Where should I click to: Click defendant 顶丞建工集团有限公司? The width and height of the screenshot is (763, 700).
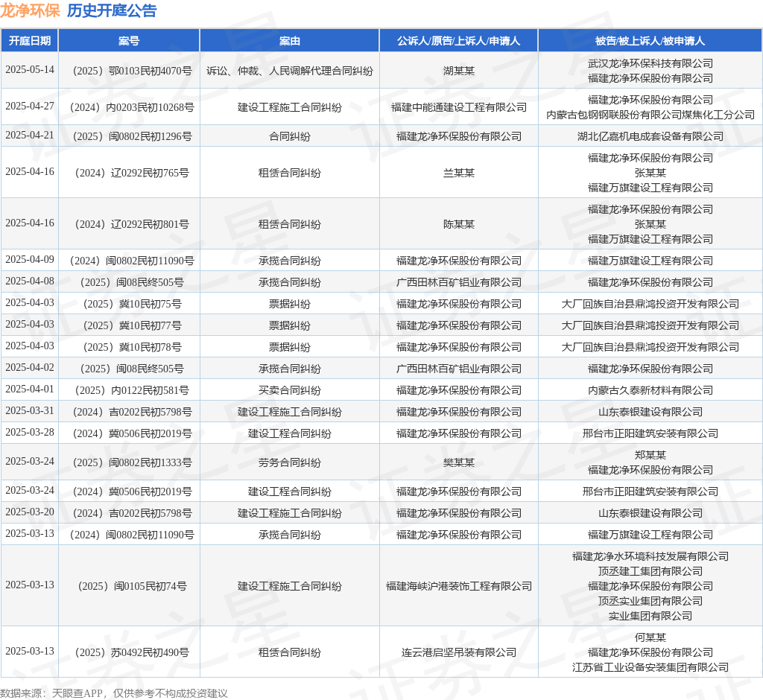coord(650,572)
